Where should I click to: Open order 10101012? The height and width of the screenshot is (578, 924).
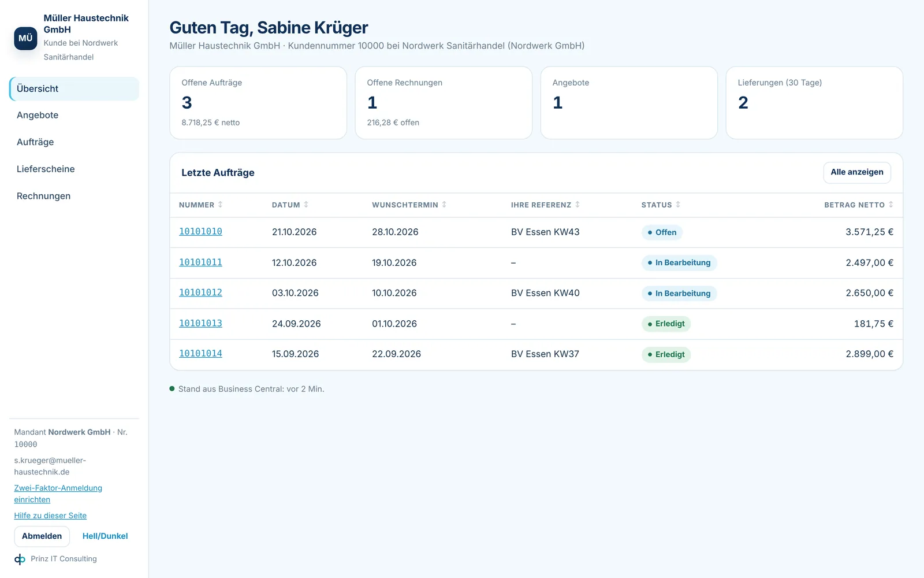[200, 292]
